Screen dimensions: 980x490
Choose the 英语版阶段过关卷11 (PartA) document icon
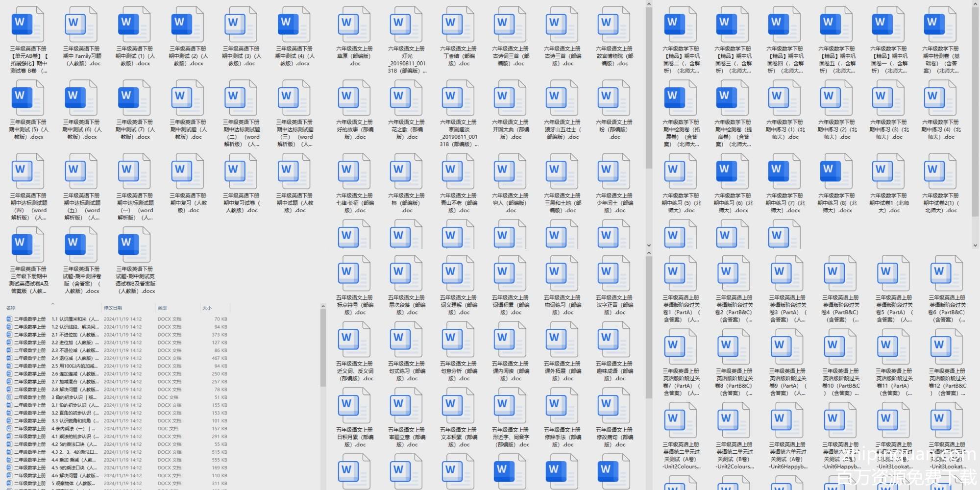(893, 347)
